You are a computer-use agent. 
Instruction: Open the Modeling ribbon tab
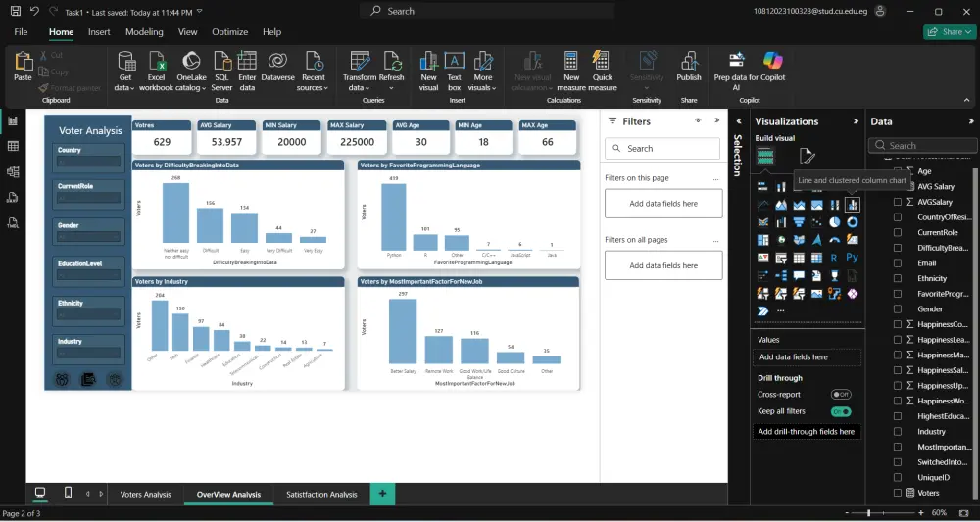(144, 32)
